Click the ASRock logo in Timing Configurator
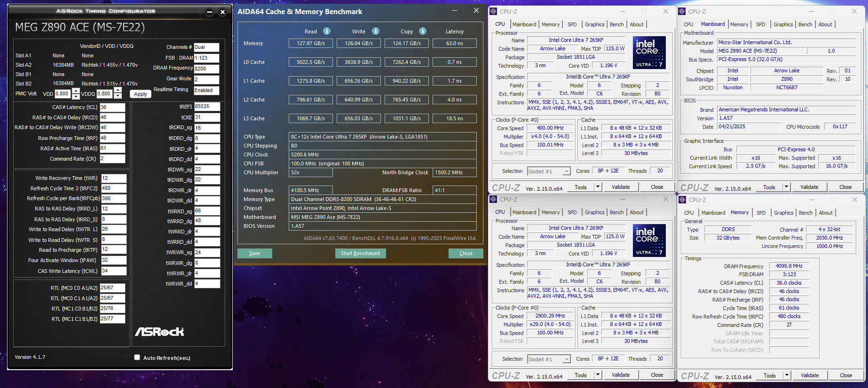Viewport: 868px width, 388px height. point(159,332)
